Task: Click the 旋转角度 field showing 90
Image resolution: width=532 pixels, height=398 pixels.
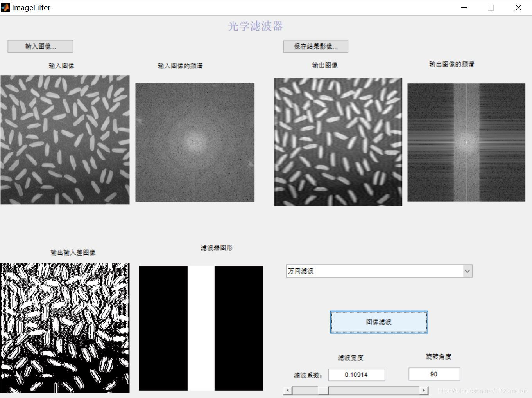Action: 434,374
